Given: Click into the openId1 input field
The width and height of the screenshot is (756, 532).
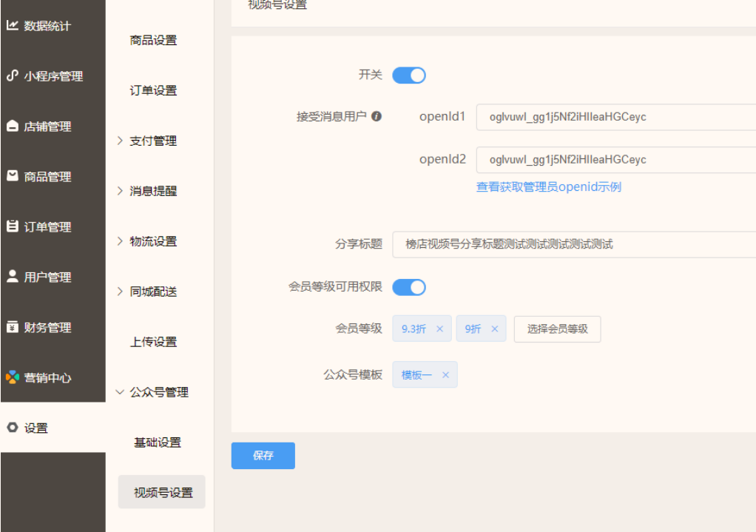Looking at the screenshot, I should [x=616, y=117].
